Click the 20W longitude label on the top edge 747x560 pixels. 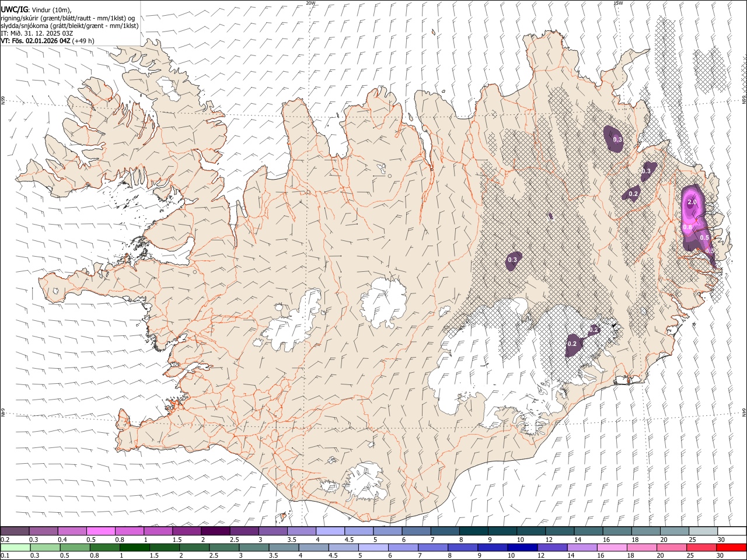coord(310,3)
